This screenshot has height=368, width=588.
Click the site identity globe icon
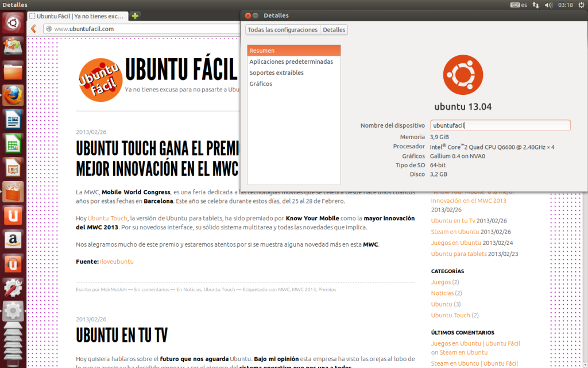[x=49, y=29]
